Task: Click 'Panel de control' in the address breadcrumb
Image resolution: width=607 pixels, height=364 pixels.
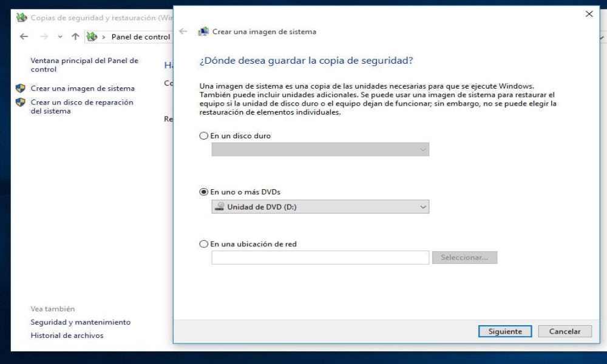Action: pyautogui.click(x=140, y=37)
